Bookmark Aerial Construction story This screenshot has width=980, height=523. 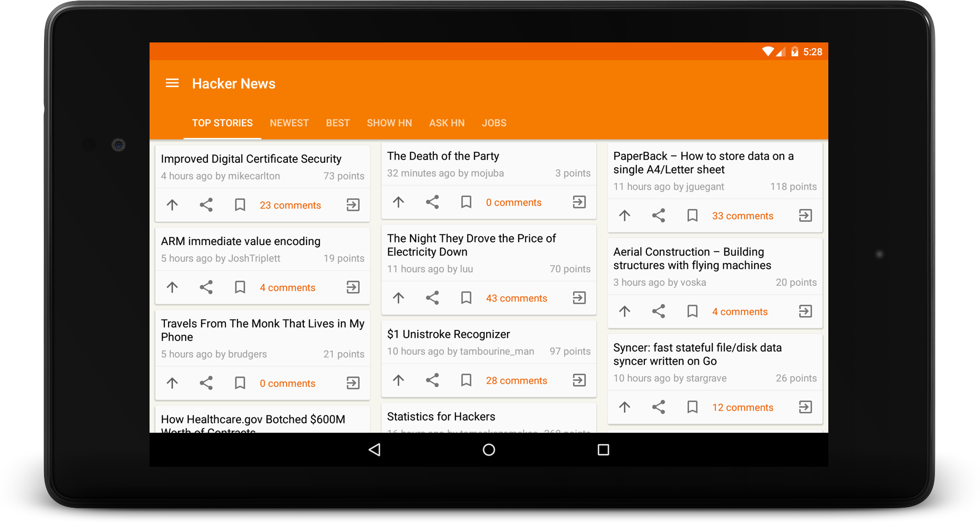tap(693, 311)
